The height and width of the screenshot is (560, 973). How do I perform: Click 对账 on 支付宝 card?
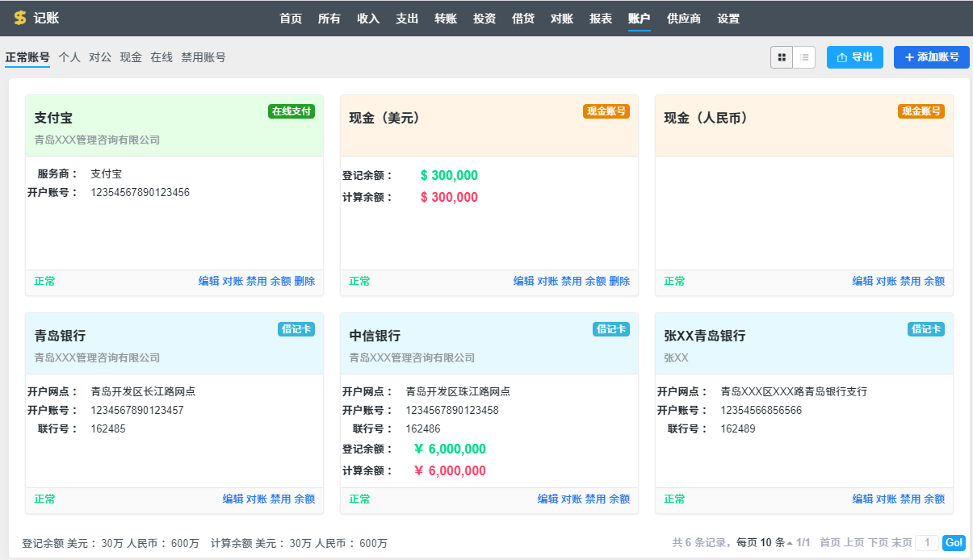point(233,282)
